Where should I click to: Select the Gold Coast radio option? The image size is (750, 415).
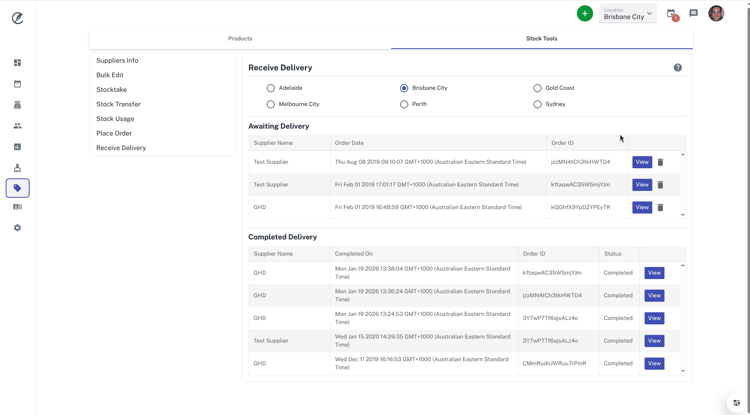click(x=537, y=88)
